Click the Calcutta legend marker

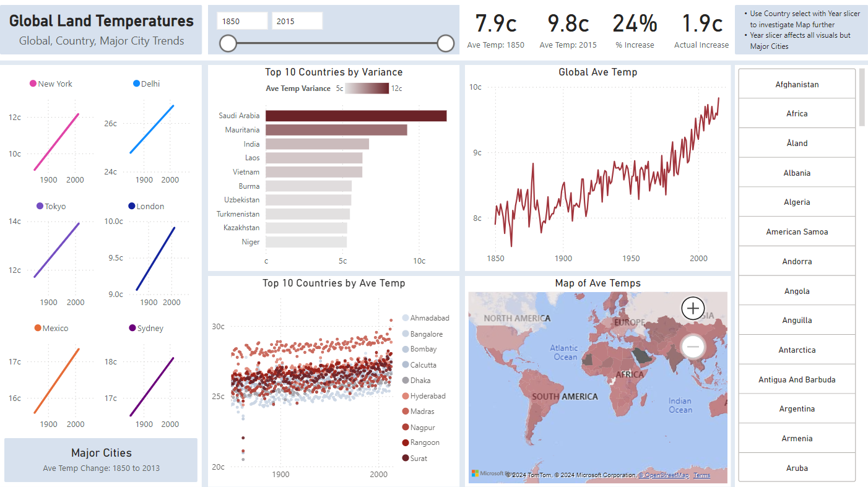coord(406,365)
